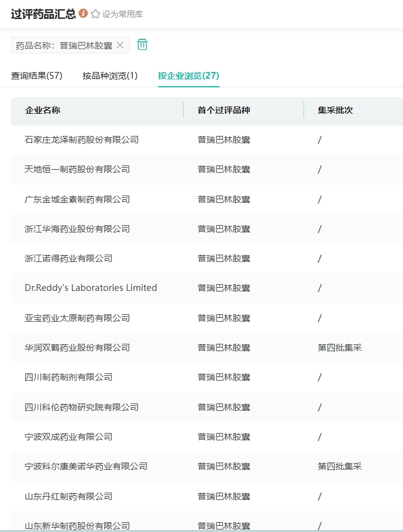Open 石家庄龙泽制药股份有限公司 company entry

tap(82, 140)
